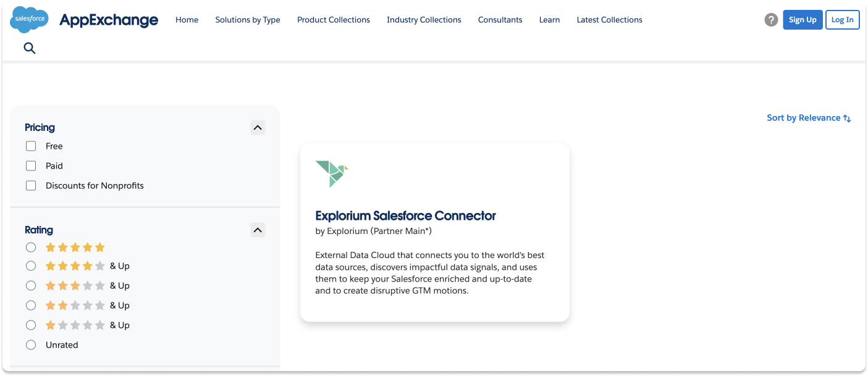Open the Explorium Salesforce Connector listing

pyautogui.click(x=406, y=215)
